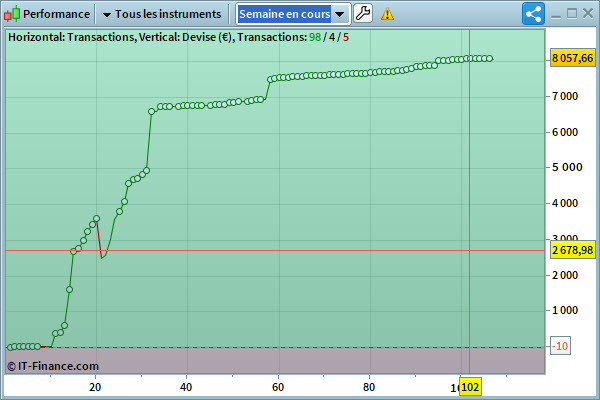
Task: Open the wrench settings button
Action: (x=363, y=14)
